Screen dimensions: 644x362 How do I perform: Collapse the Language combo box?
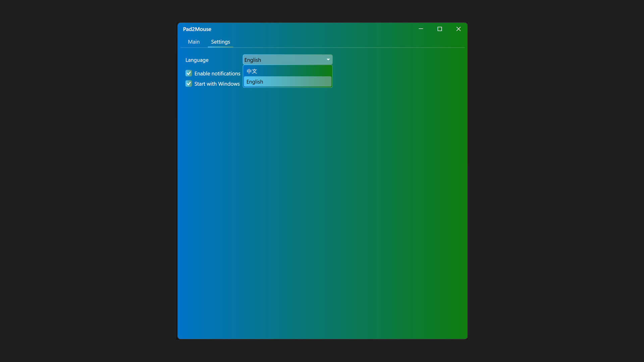(x=287, y=60)
